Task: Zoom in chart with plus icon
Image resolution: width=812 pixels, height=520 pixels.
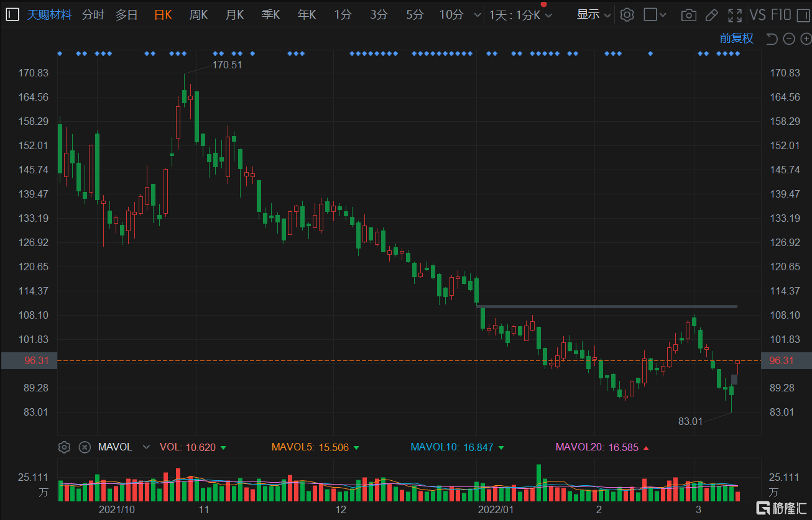Action: [806, 39]
